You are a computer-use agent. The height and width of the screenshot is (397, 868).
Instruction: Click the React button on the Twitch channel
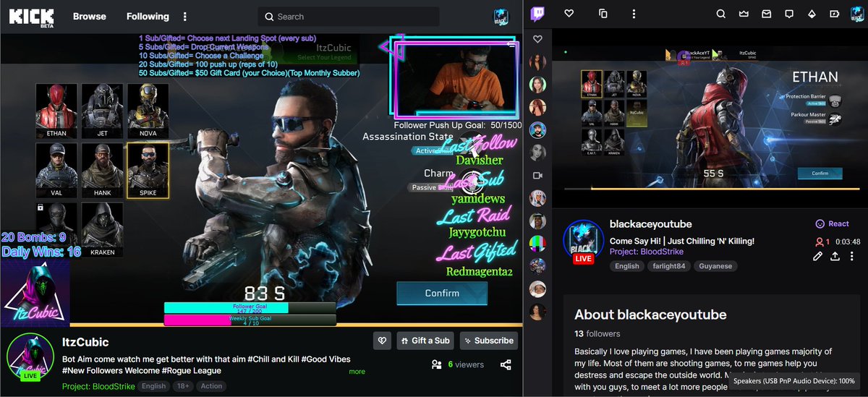[832, 224]
